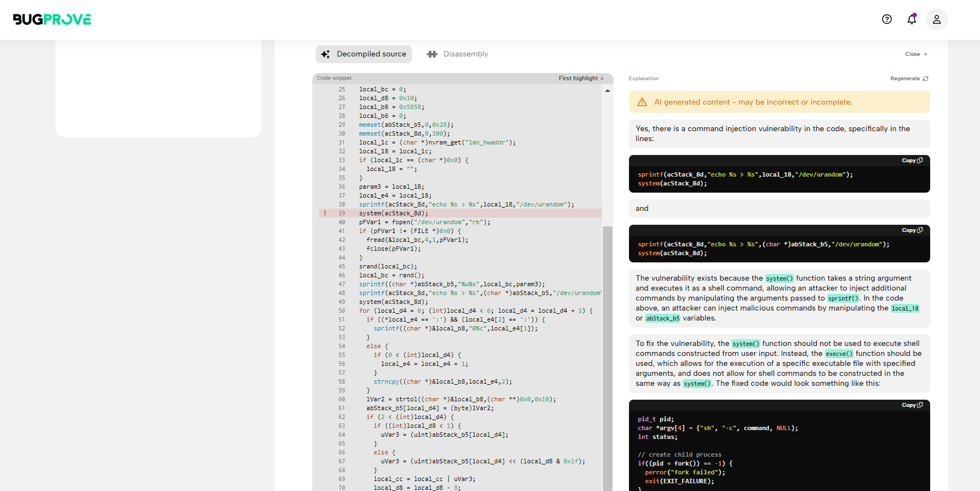This screenshot has height=491, width=980.
Task: Open the user profile menu
Action: point(937,19)
